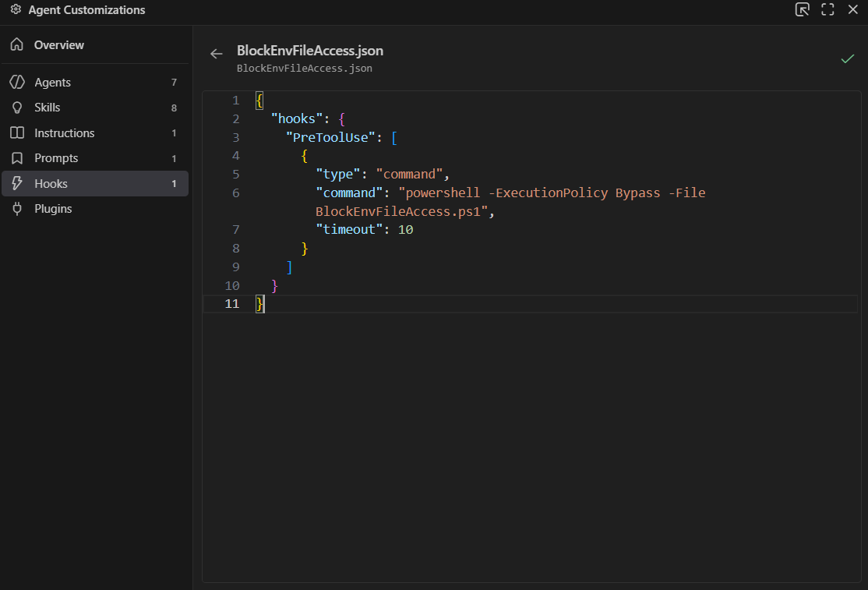Click the "timeout" key on line 7
Image resolution: width=868 pixels, height=590 pixels.
click(349, 230)
